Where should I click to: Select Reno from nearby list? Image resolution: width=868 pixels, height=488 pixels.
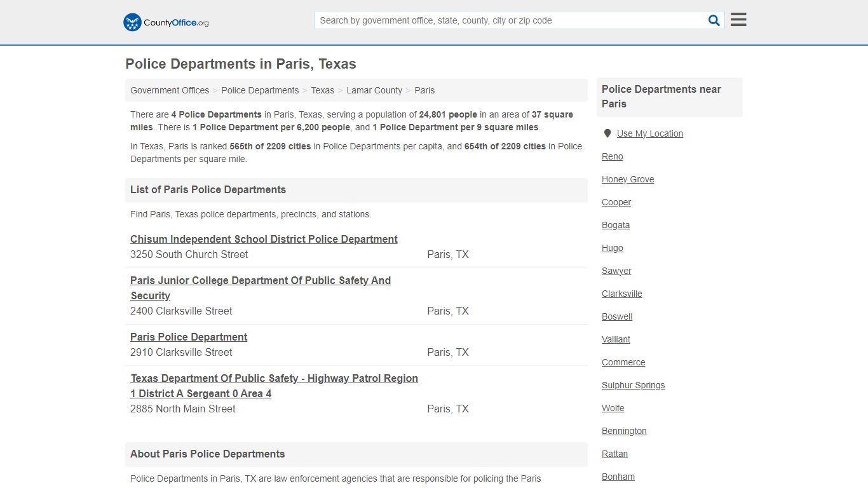click(x=613, y=156)
